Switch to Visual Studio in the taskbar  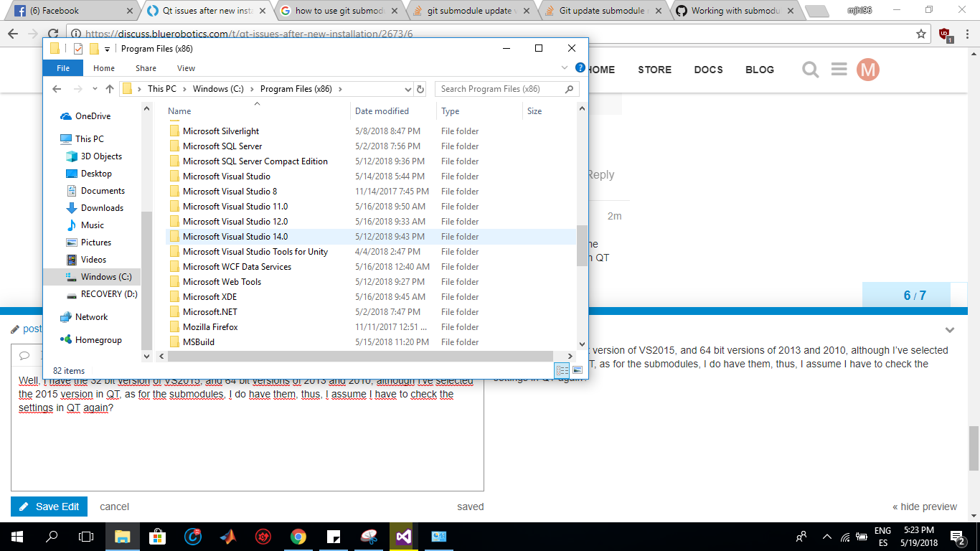[404, 537]
